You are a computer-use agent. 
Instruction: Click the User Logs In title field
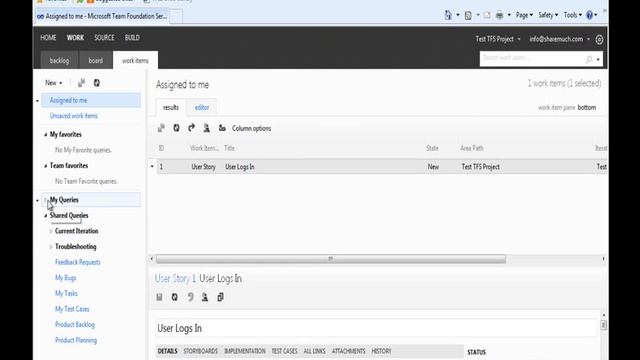click(376, 329)
